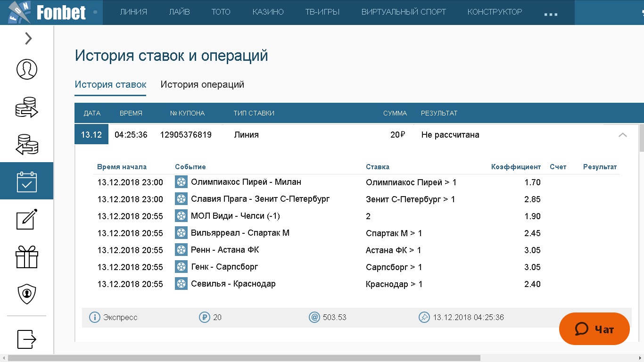Open ЛАЙВ in top navigation

[179, 12]
